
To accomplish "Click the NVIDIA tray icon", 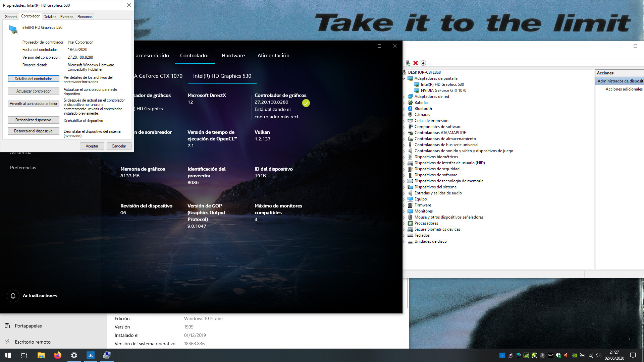I will (x=575, y=355).
